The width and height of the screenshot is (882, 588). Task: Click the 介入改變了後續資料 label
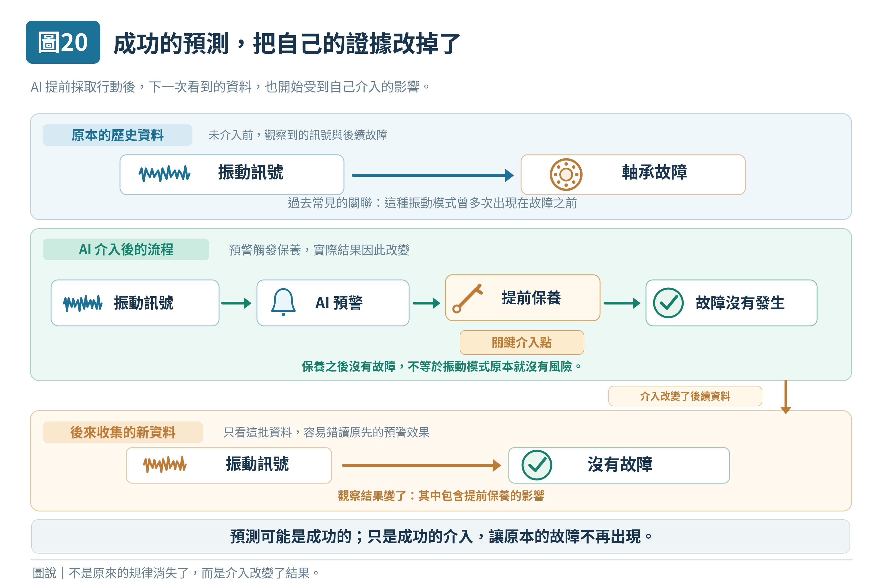pyautogui.click(x=685, y=396)
